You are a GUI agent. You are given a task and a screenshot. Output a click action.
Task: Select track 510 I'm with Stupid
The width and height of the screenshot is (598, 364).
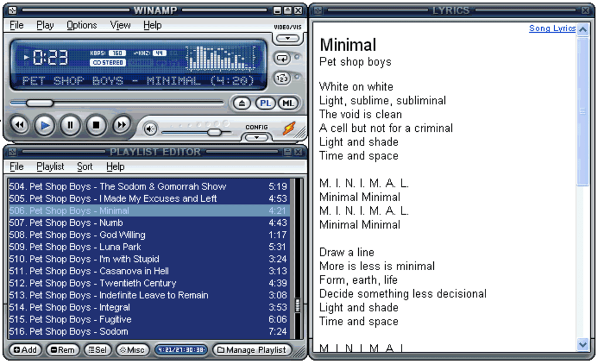coord(149,259)
